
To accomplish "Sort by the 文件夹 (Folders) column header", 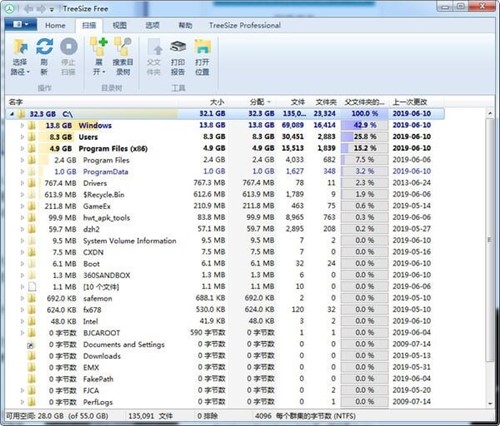I will click(x=326, y=102).
